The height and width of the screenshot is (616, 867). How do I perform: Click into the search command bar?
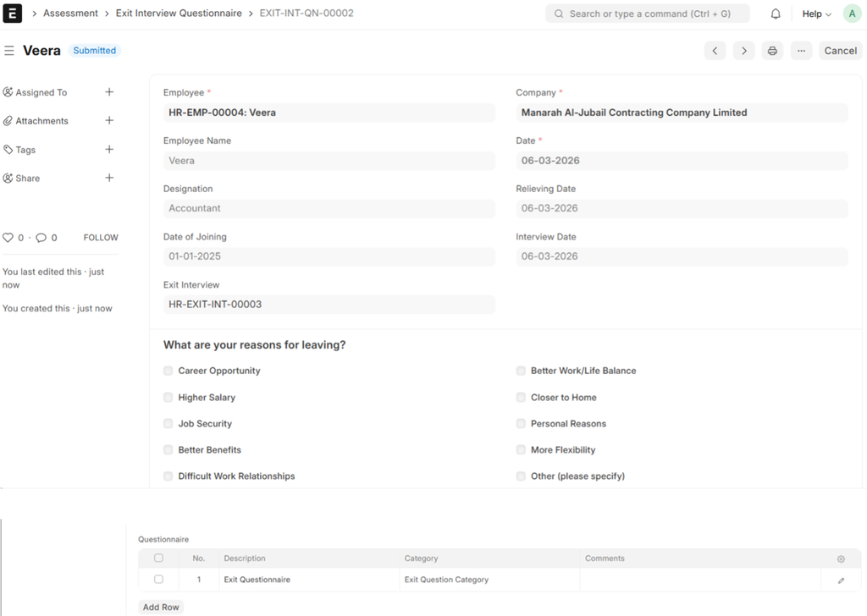[x=648, y=14]
